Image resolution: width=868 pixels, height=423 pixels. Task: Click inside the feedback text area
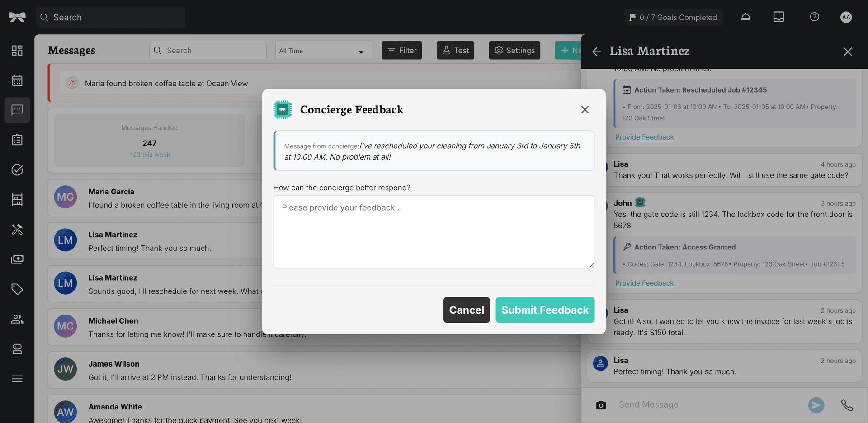tap(434, 231)
